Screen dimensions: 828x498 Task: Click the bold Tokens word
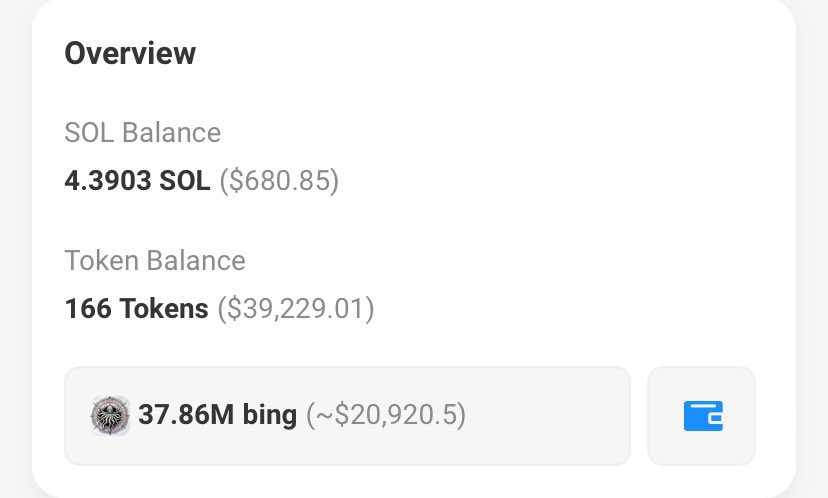164,308
